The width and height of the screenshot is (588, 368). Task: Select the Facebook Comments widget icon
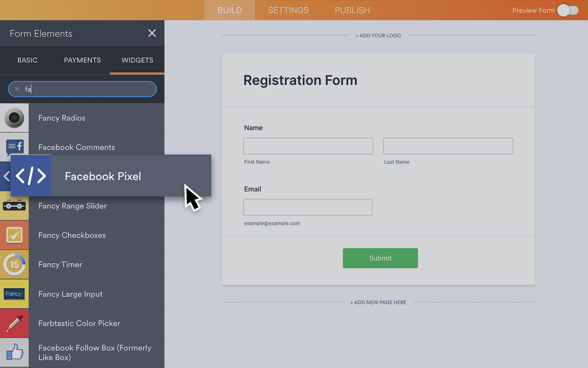click(x=14, y=147)
